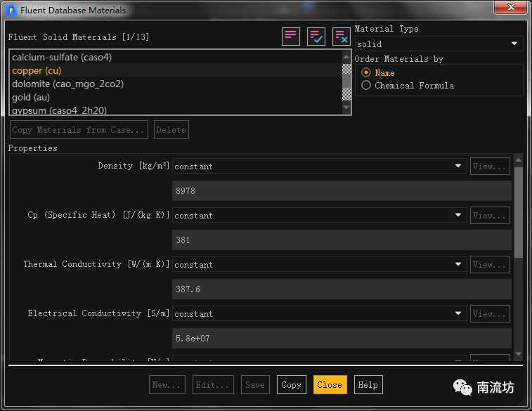Screen dimensions: 532x411
Task: Click Copy Materials from Case button
Action: pyautogui.click(x=79, y=129)
